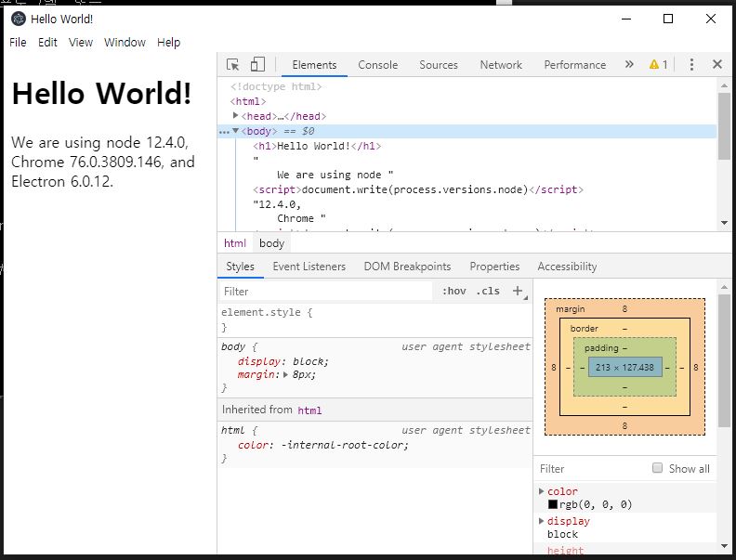Image resolution: width=736 pixels, height=560 pixels.
Task: Select the body breadcrumb
Action: pyautogui.click(x=271, y=243)
